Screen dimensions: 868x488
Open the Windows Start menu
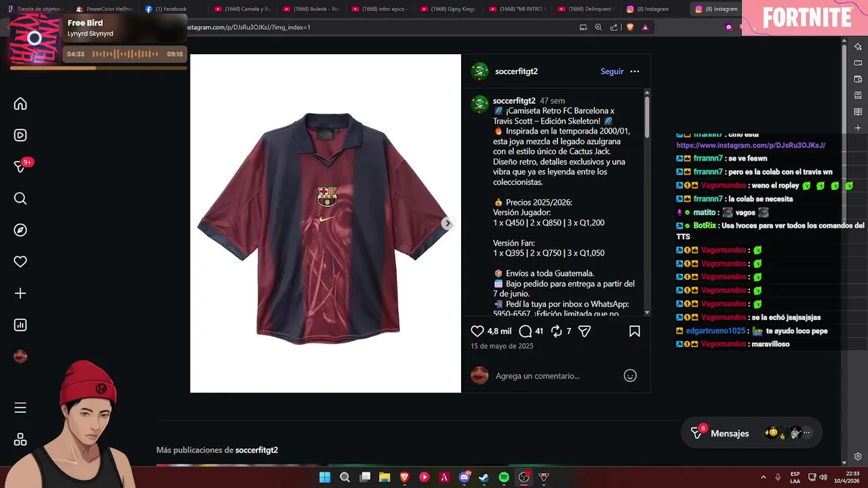pyautogui.click(x=325, y=477)
